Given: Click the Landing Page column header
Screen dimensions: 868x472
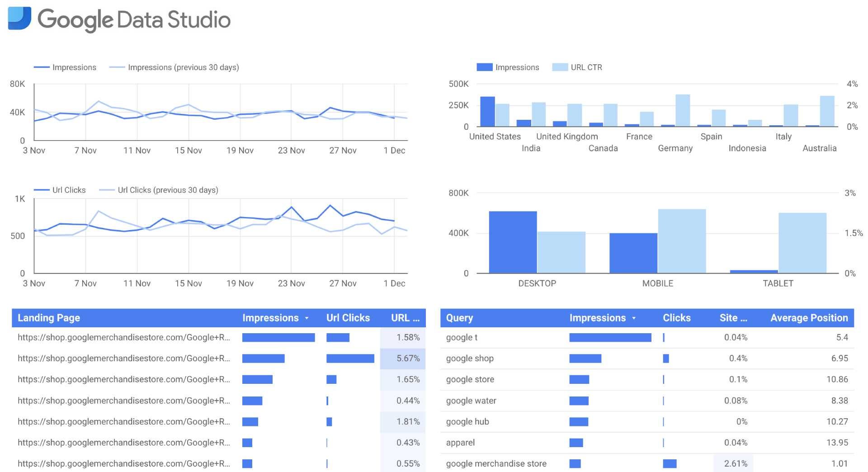Looking at the screenshot, I should 49,318.
